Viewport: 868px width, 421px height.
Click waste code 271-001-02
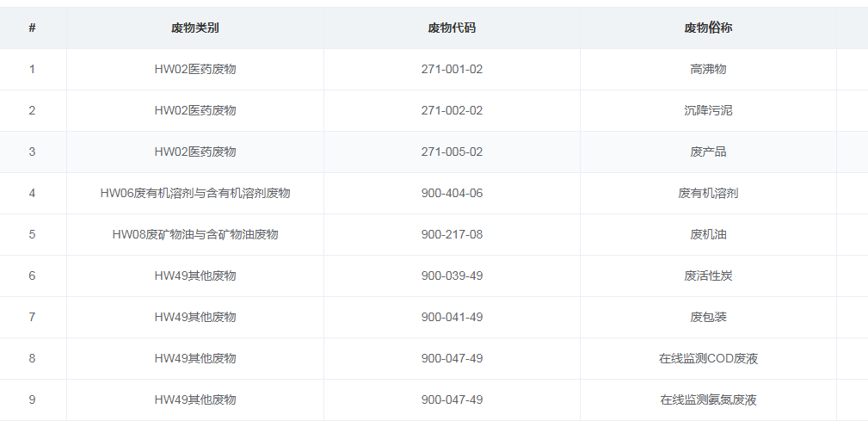[452, 69]
